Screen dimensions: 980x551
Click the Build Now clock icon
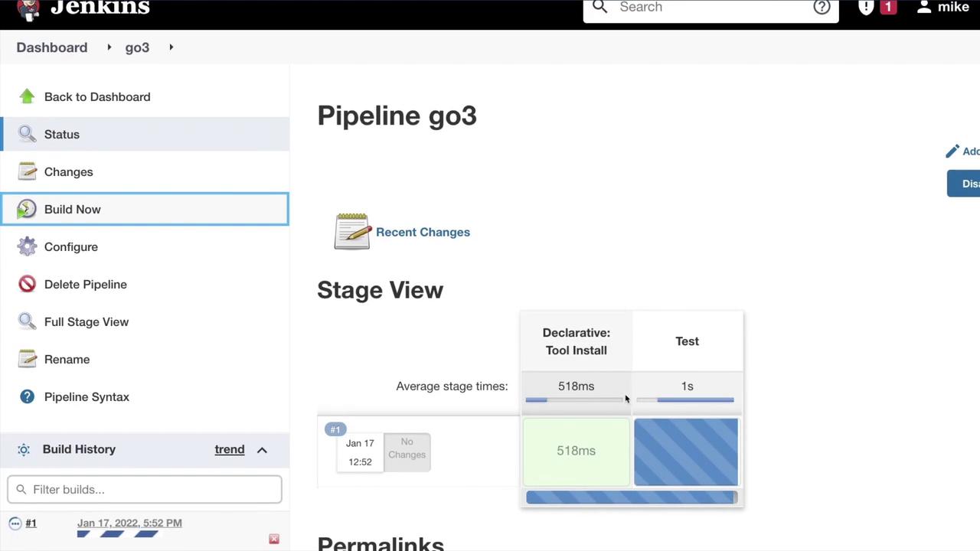27,209
